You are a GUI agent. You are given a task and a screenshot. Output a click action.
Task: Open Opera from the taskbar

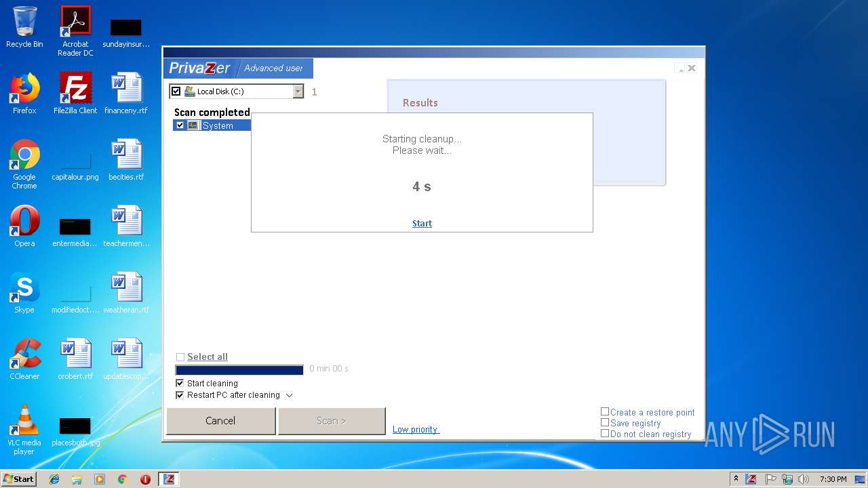coord(145,479)
